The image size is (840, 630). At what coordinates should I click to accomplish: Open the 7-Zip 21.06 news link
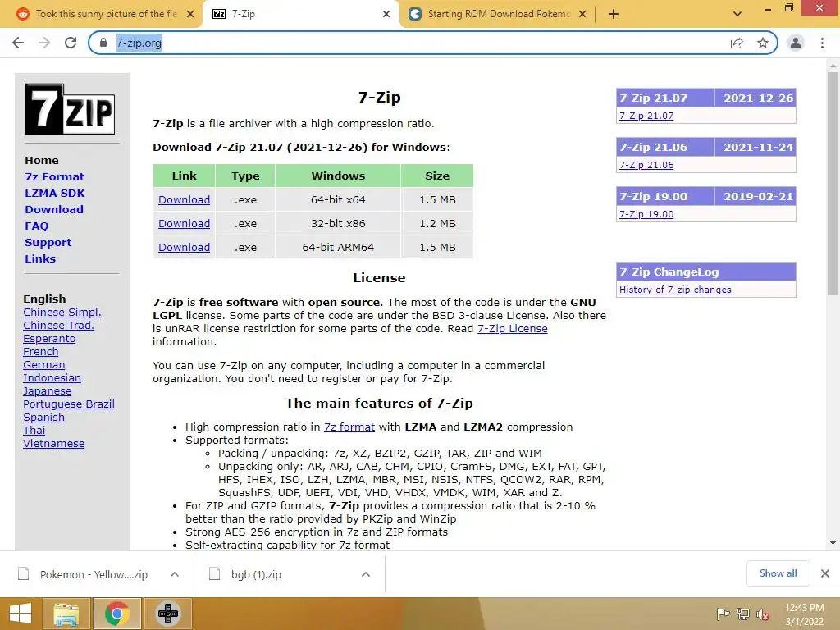pyautogui.click(x=646, y=165)
